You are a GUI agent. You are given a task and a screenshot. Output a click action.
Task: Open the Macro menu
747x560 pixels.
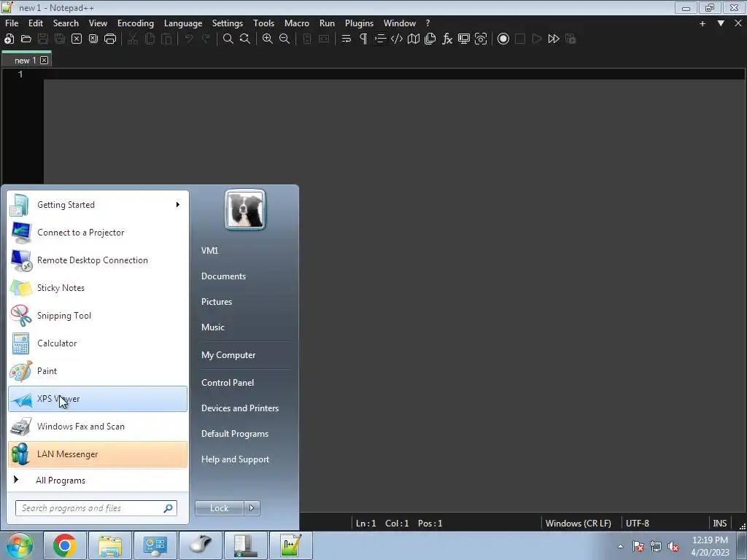[x=297, y=23]
